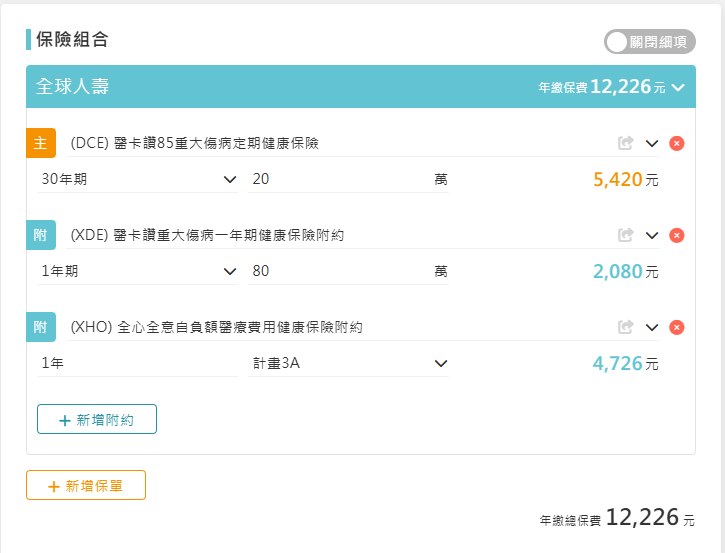The width and height of the screenshot is (725, 553).
Task: Click the 新增附約 button
Action: click(97, 420)
